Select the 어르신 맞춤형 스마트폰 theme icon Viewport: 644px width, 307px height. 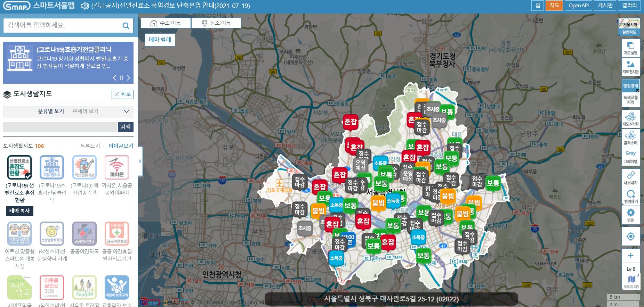tap(19, 233)
